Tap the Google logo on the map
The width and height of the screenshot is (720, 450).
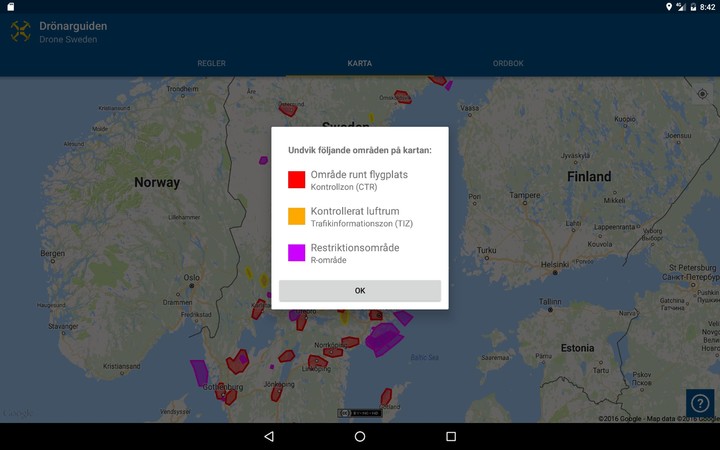tap(17, 414)
